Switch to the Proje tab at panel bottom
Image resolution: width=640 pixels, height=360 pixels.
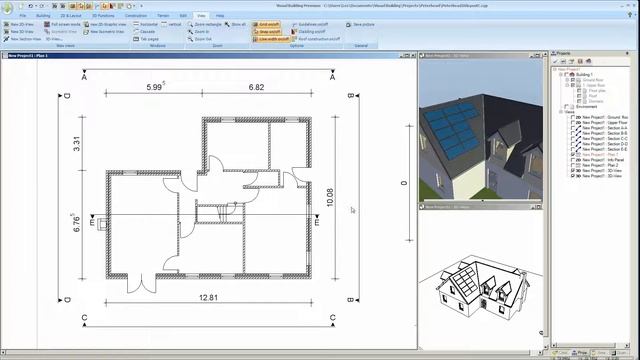pos(580,352)
